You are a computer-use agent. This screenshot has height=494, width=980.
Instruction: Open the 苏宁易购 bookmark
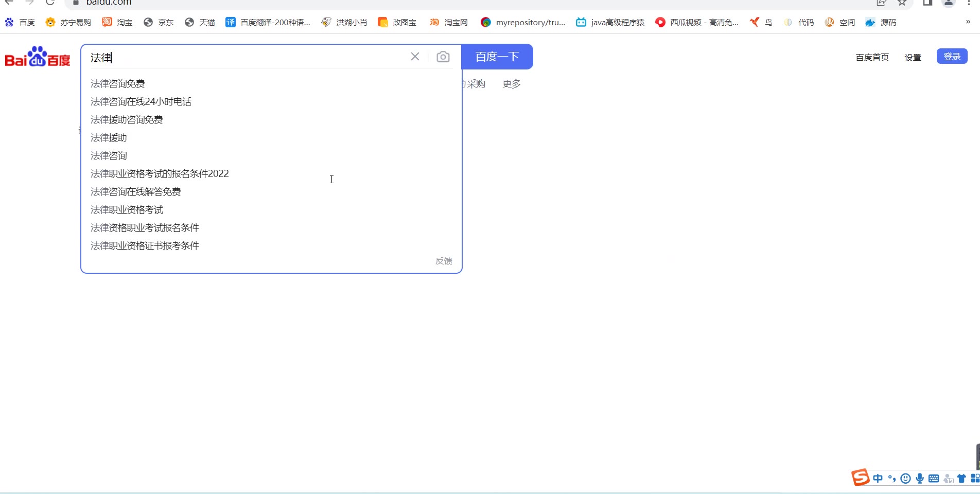(68, 22)
